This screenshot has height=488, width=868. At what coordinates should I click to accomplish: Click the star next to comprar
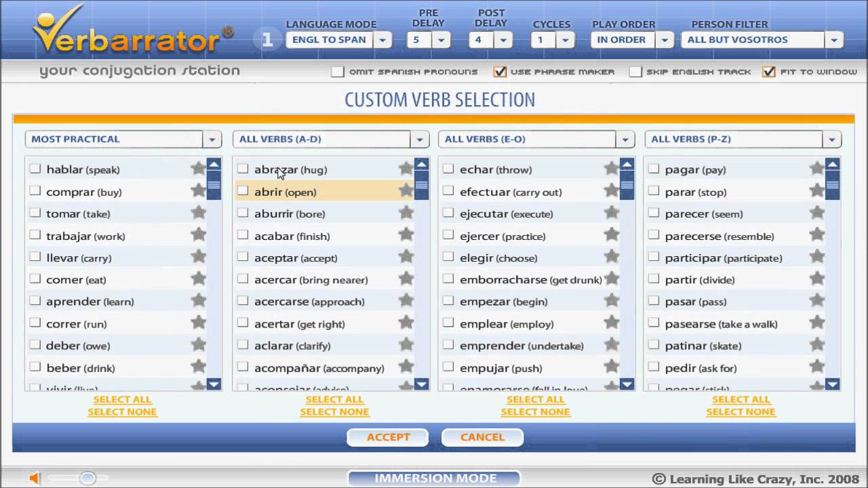(x=198, y=191)
